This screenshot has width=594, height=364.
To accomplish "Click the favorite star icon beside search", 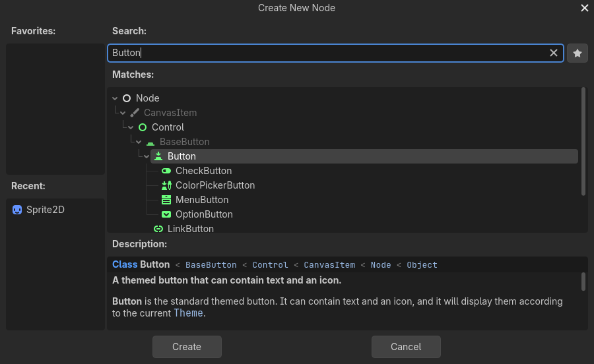I will coord(577,53).
